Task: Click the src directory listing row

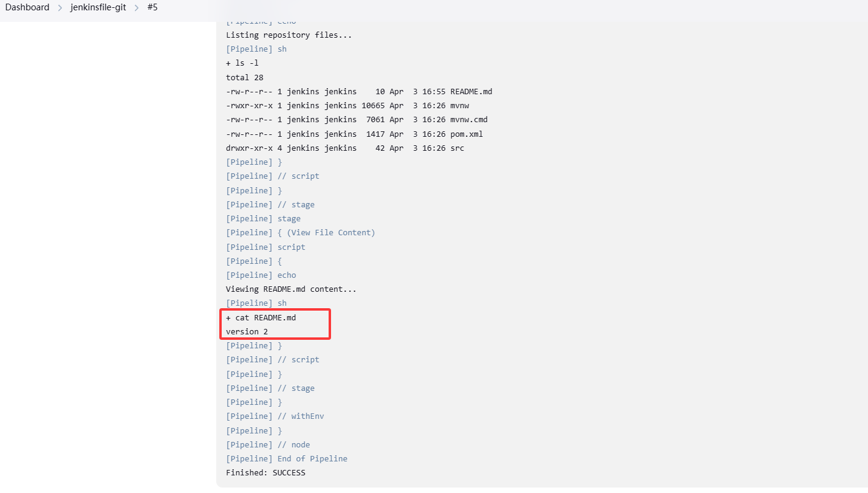Action: pos(344,148)
